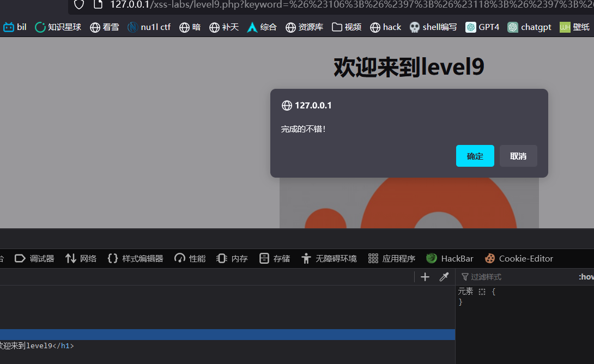Switch to the HackBar tab
This screenshot has width=594, height=364.
click(x=450, y=258)
